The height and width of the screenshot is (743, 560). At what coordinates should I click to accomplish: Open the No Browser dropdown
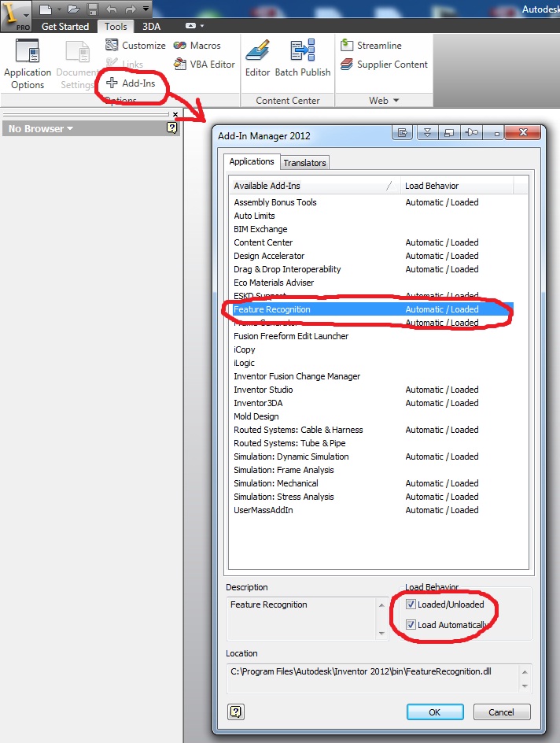coord(41,129)
